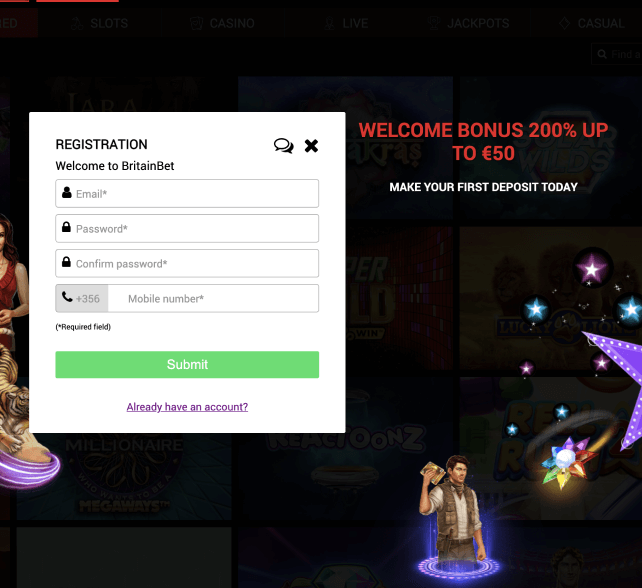Follow the Already have an account link
Viewport: 642px width, 588px height.
[x=187, y=407]
